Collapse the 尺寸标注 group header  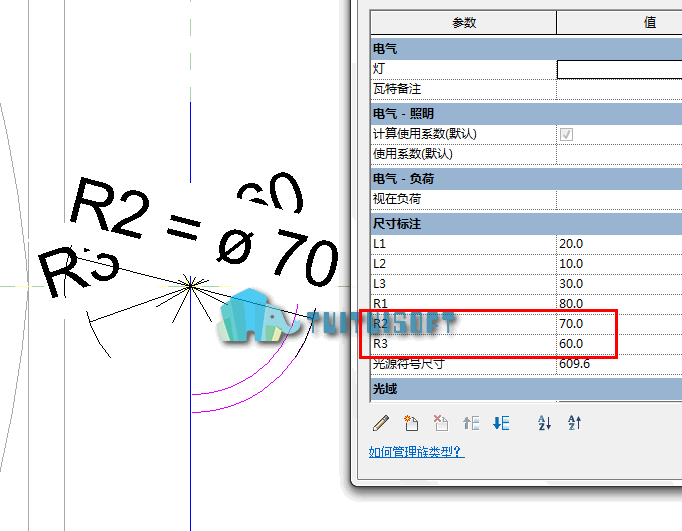(526, 224)
